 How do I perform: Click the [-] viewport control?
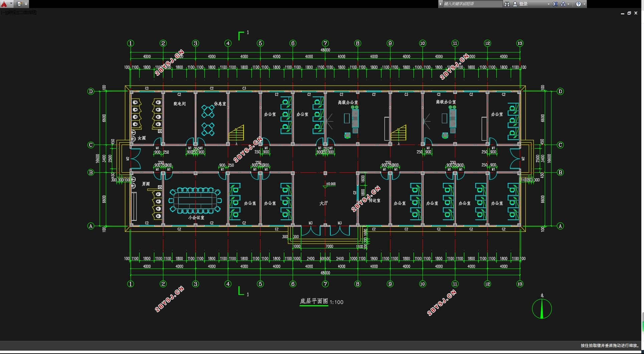[x=3, y=13]
